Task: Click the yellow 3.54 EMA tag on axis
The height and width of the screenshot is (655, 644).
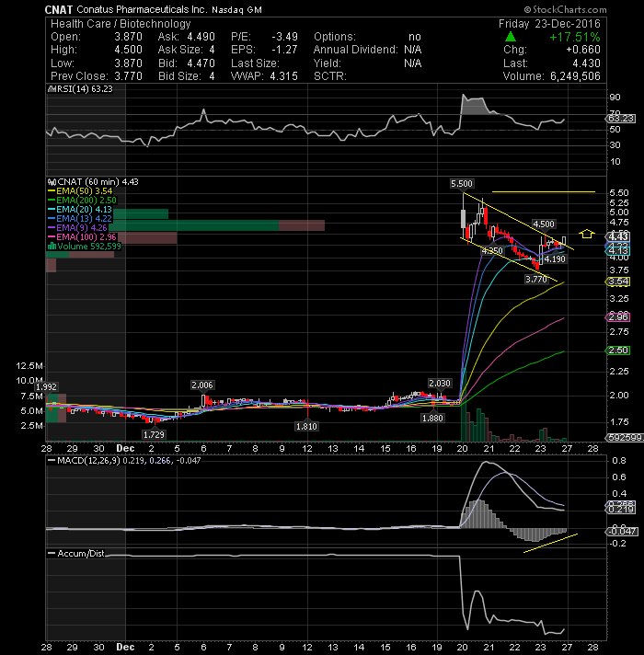Action: point(618,282)
